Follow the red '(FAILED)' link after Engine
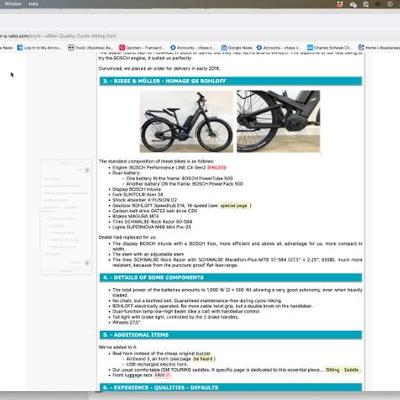The height and width of the screenshot is (400, 400). point(217,167)
